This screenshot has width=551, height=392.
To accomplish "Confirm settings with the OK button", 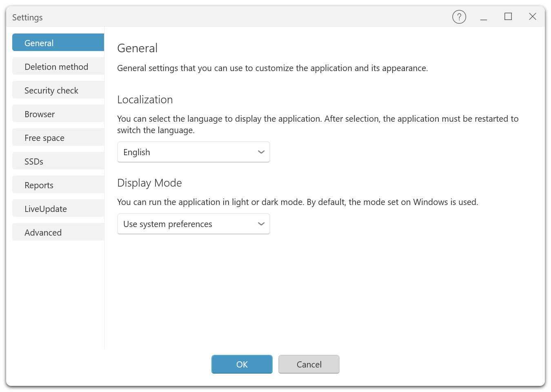I will tap(242, 364).
